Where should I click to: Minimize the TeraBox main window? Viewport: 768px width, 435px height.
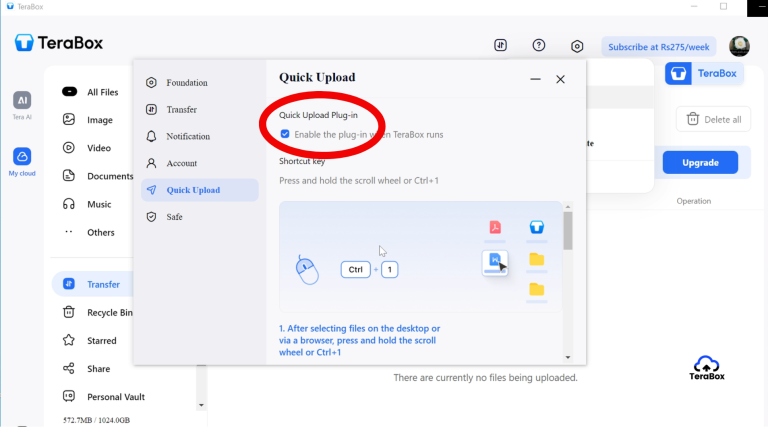coord(694,6)
